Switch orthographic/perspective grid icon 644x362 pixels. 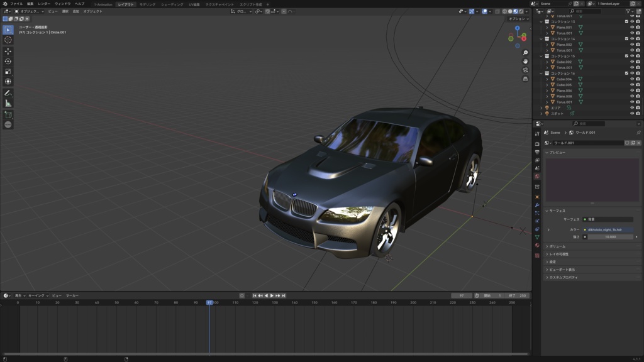[525, 79]
